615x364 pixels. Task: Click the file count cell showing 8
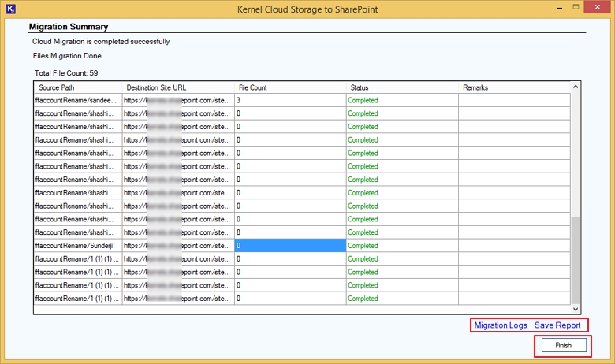(290, 232)
